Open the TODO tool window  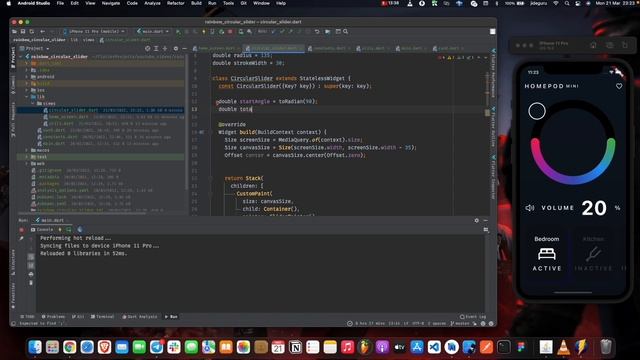coord(27,317)
